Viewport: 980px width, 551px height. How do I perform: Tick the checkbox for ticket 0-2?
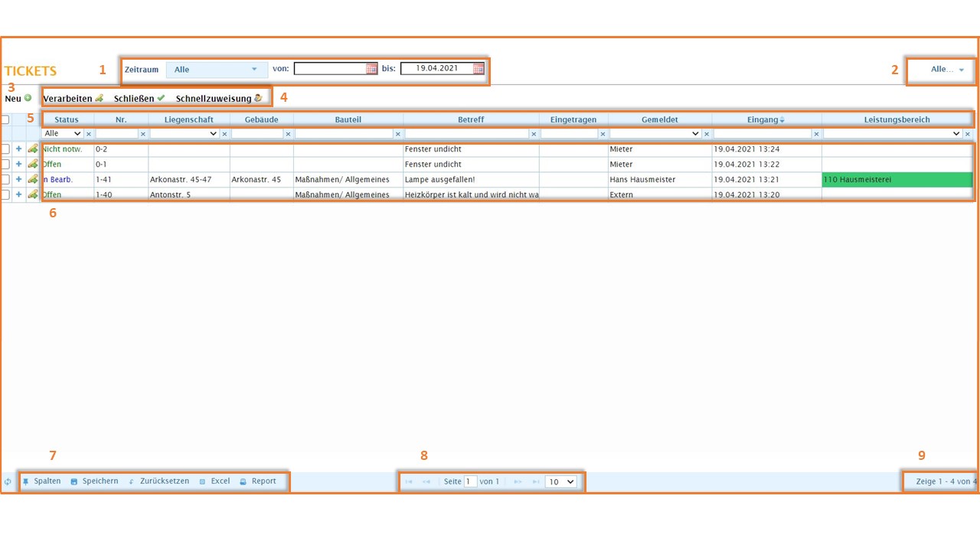tap(5, 149)
